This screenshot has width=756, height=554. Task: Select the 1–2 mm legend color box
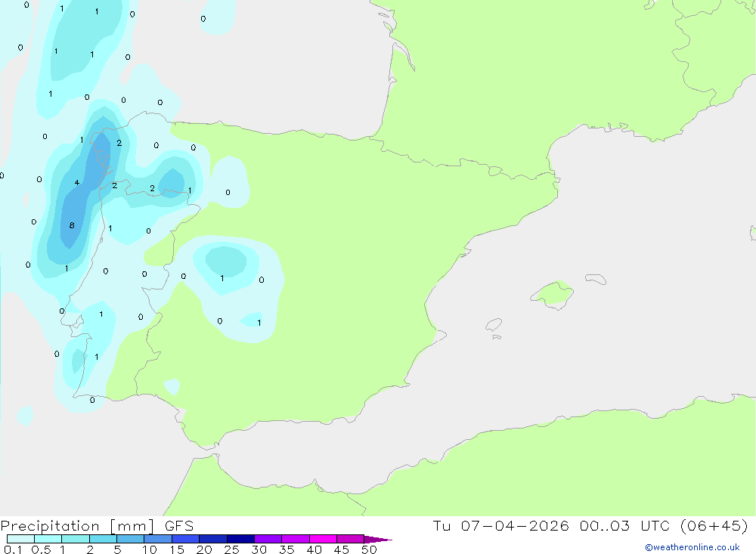(76, 539)
